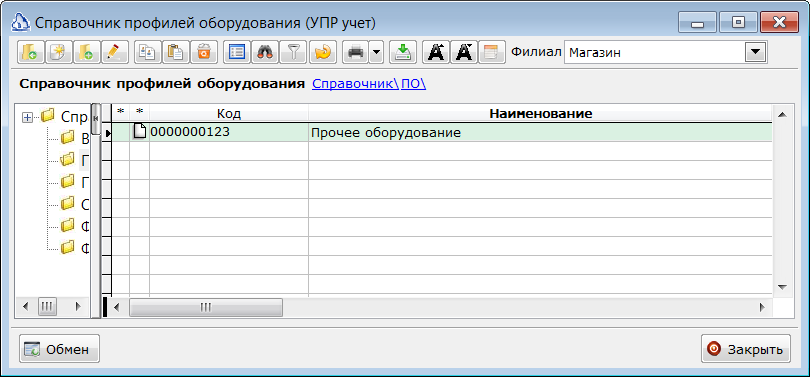
Task: Click the Филиал field showing Магазин
Action: (655, 52)
